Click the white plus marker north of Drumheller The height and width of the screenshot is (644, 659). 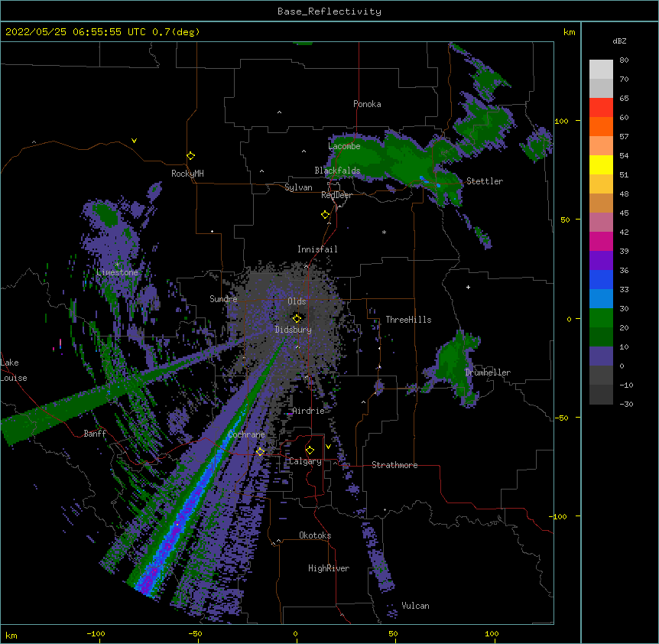(x=468, y=287)
